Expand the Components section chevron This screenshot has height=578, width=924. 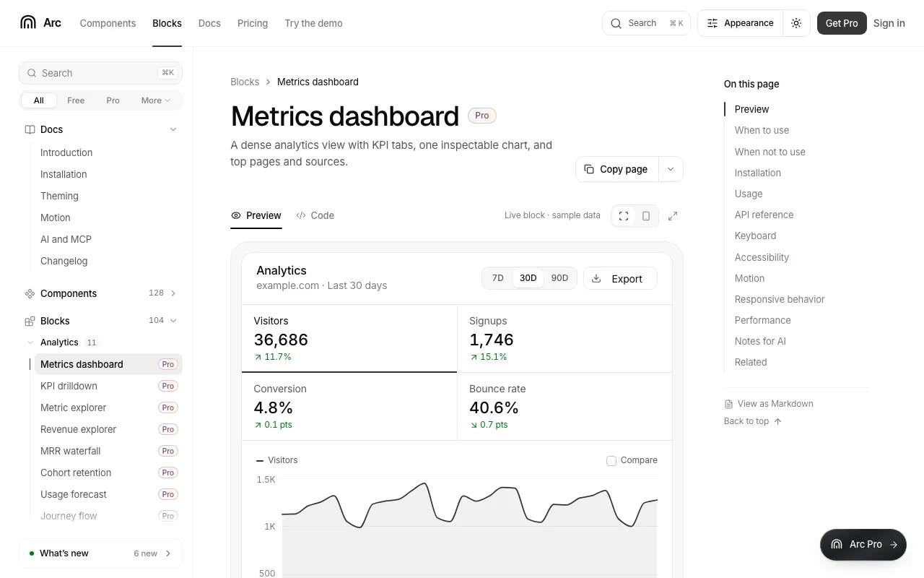(173, 293)
